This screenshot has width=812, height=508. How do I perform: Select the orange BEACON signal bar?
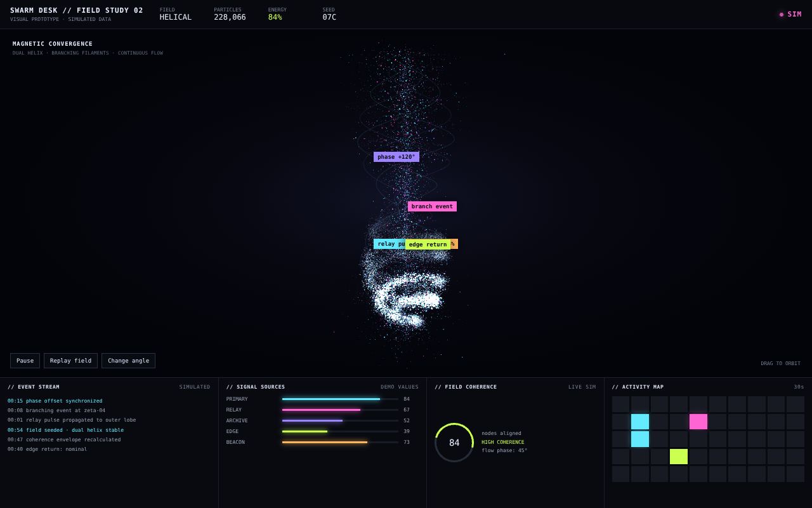[x=340, y=443]
